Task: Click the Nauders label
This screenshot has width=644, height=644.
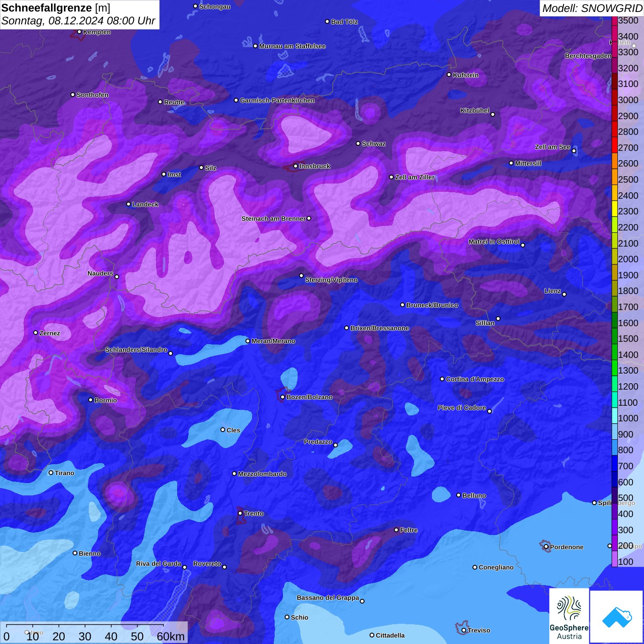Action: 100,273
